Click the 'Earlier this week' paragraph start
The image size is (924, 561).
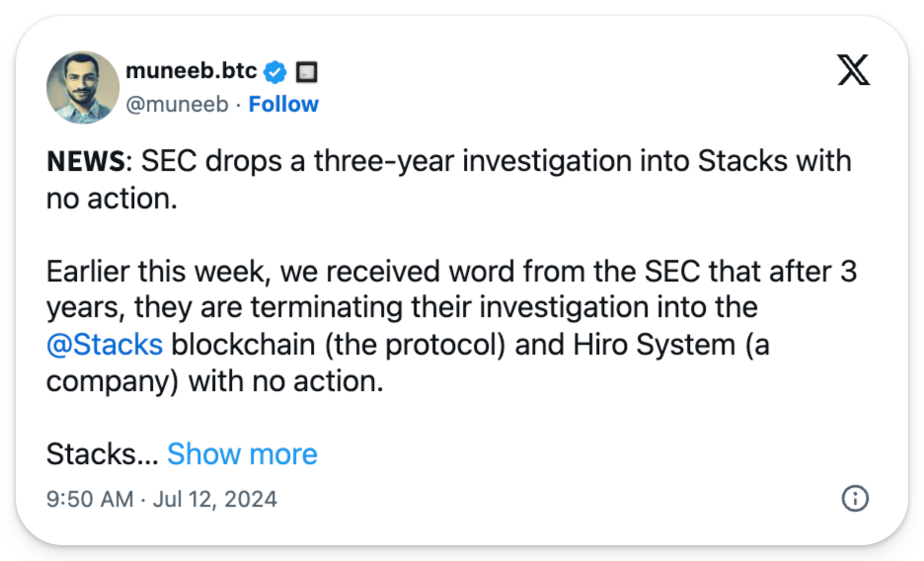point(145,269)
